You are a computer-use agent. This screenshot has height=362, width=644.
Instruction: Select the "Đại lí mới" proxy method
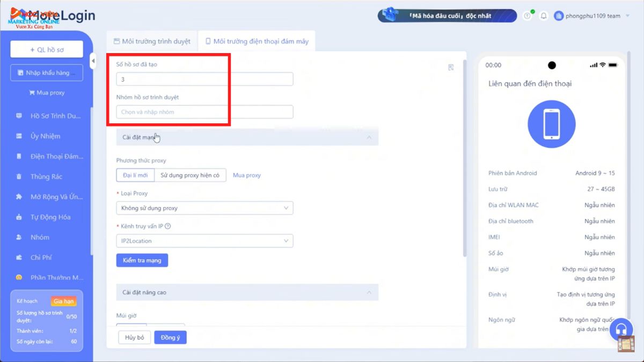[135, 175]
